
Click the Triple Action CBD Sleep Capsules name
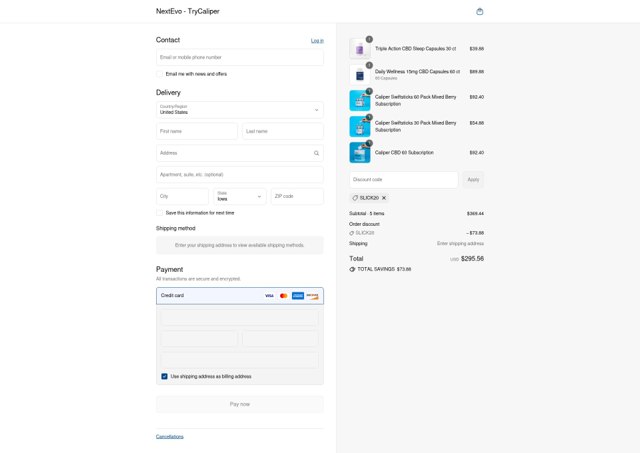(416, 49)
